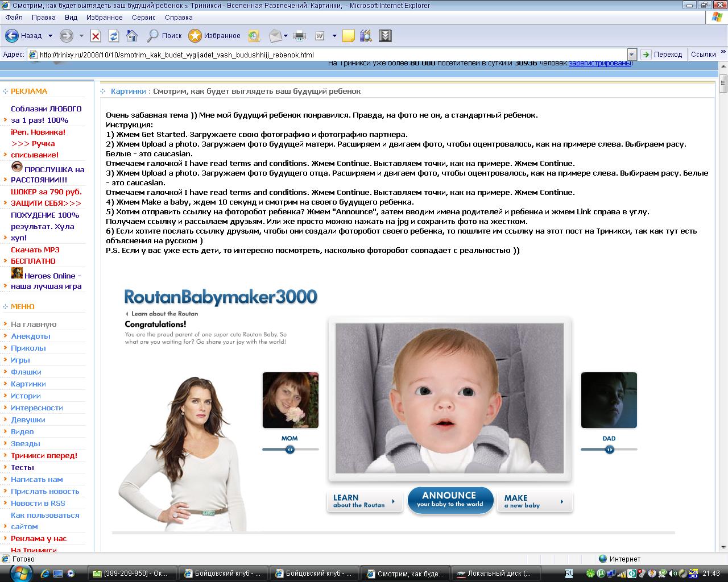The width and height of the screenshot is (728, 582).
Task: Open the Избранное menu in menu bar
Action: 105,18
